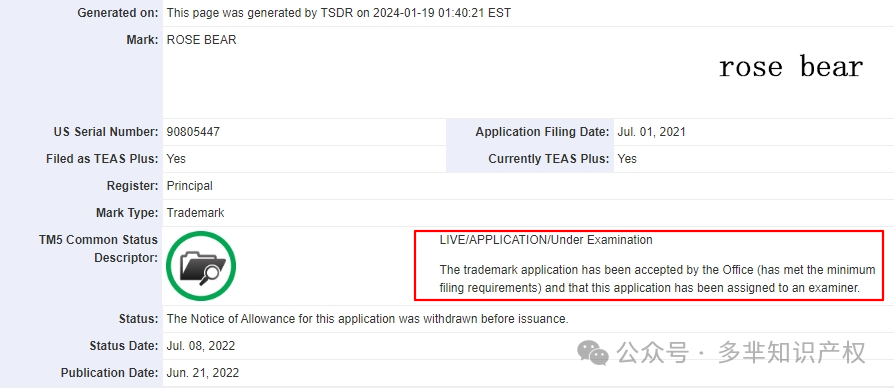Click the 公众号 多芈知识产权 watermark text
Image resolution: width=894 pixels, height=388 pixels.
pos(743,353)
